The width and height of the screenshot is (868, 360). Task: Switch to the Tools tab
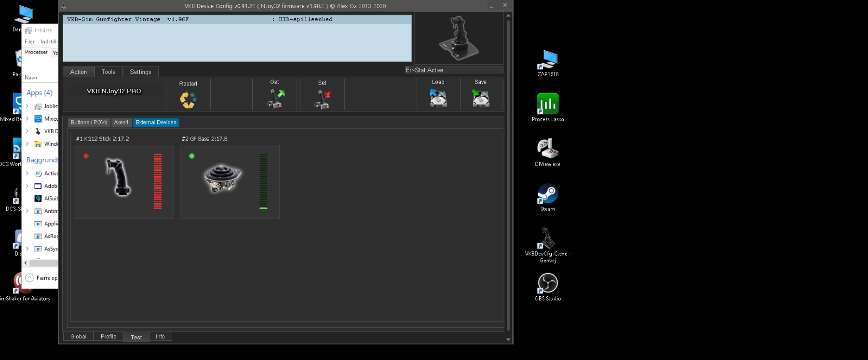coord(108,72)
